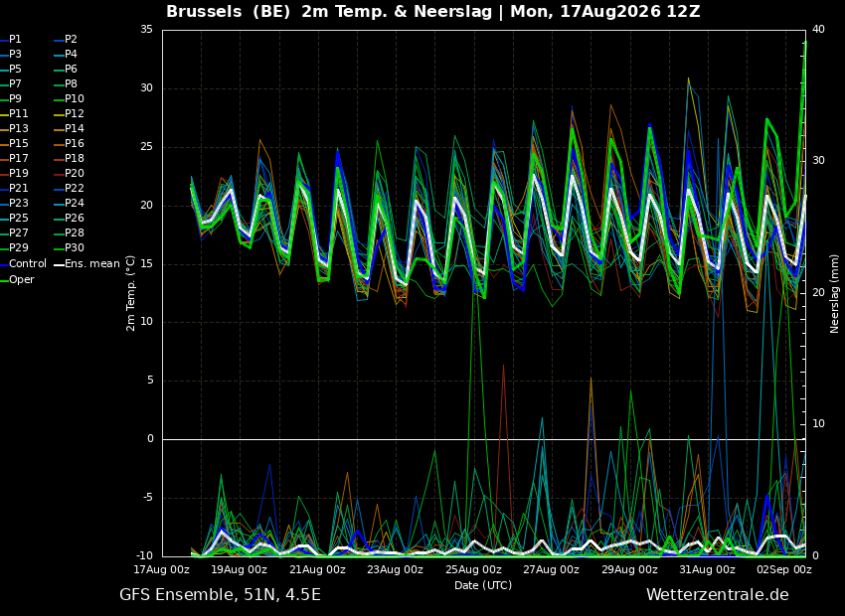
Task: Click the '25' temperature axis tick
Action: pos(146,146)
